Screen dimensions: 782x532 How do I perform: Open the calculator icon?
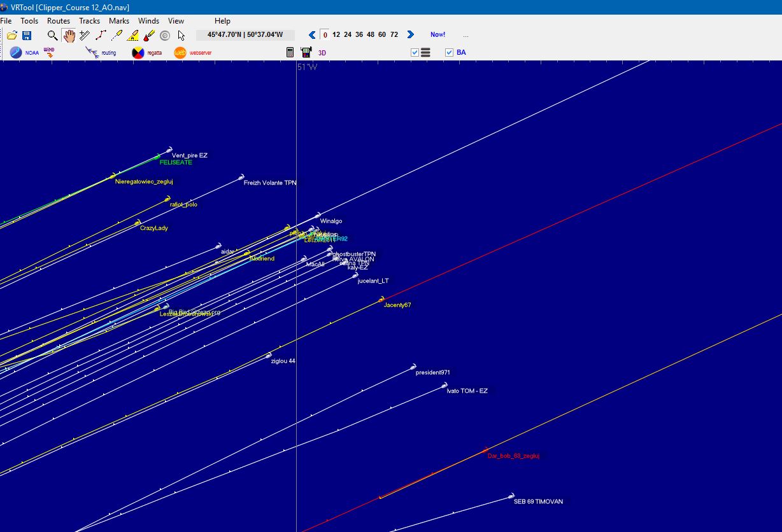click(x=290, y=53)
